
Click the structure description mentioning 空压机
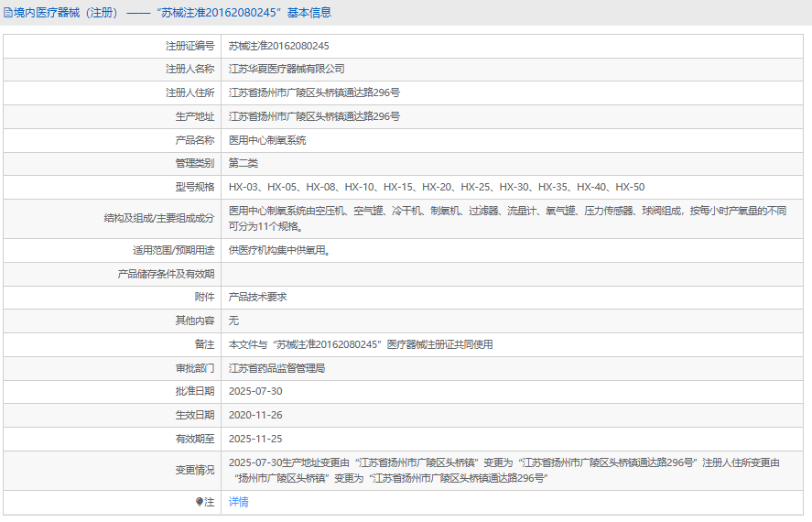507,219
